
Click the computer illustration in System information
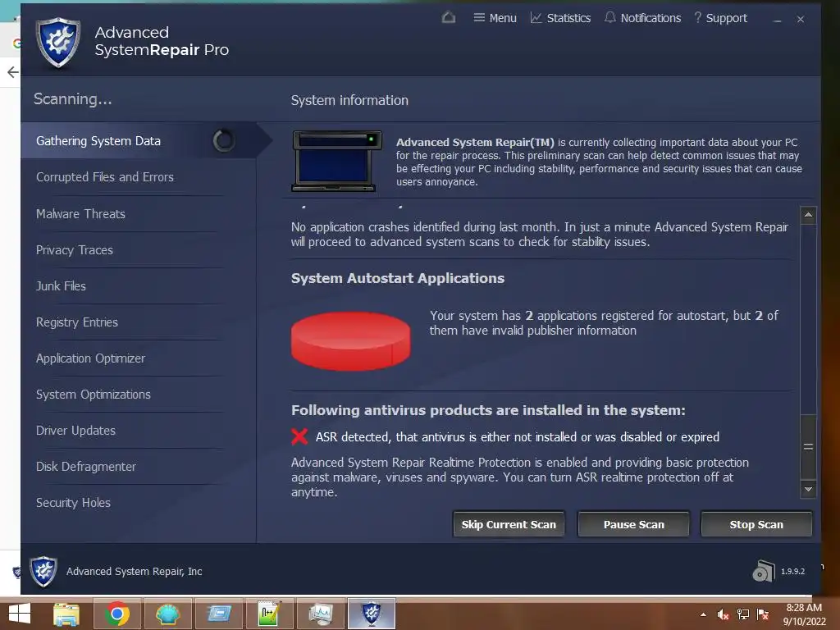(337, 161)
